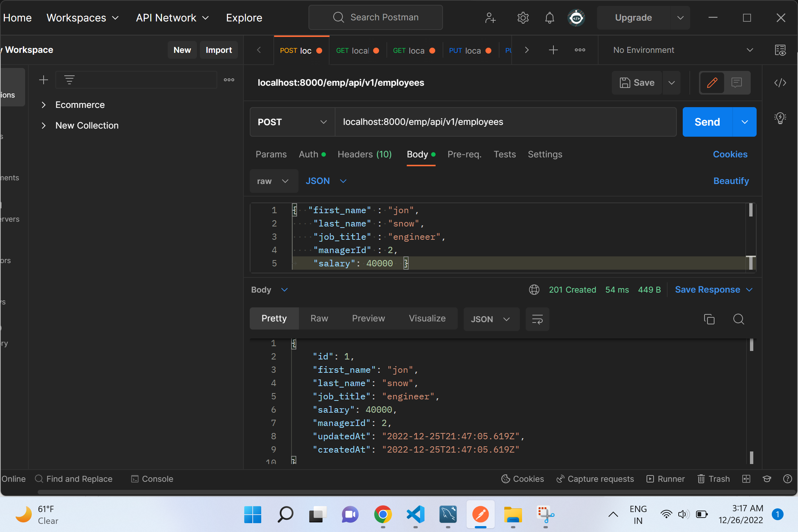Toggle line wrapping in the response viewer

coord(537,319)
